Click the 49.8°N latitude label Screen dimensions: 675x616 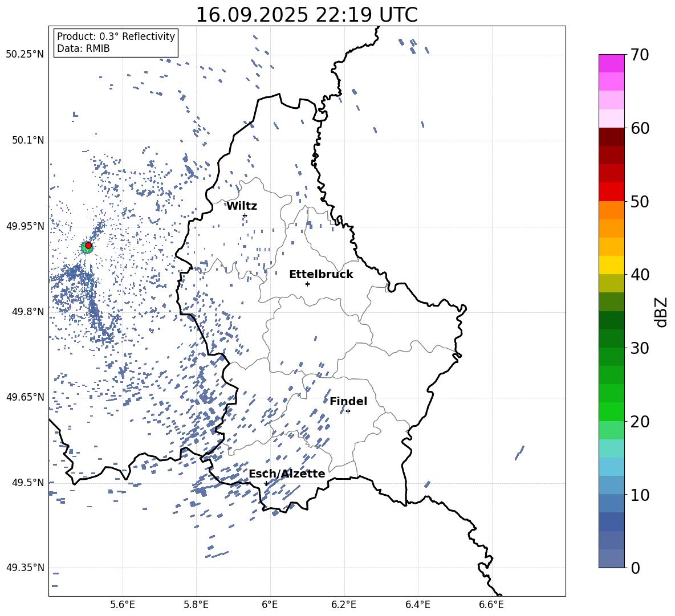tap(28, 312)
